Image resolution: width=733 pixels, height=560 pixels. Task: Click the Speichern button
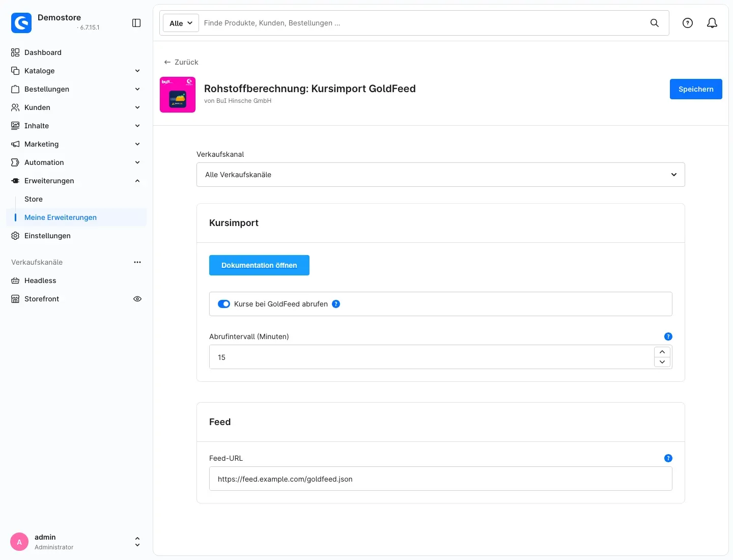coord(696,89)
